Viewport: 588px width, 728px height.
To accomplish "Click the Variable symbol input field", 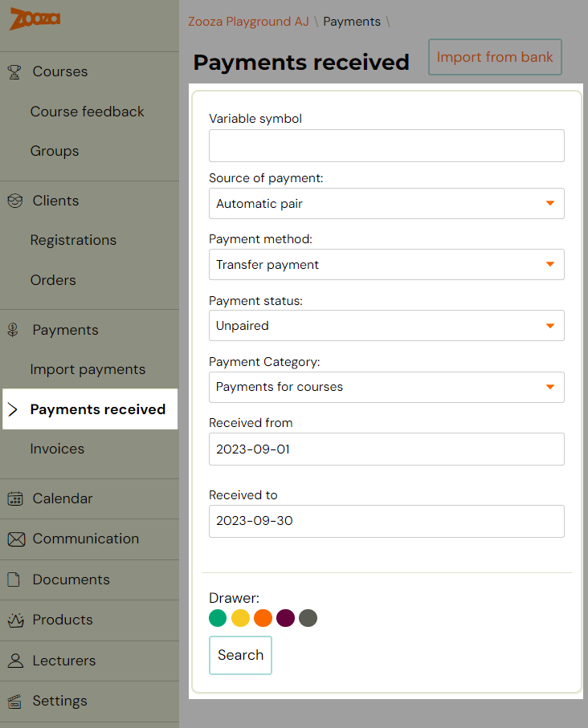I will (386, 146).
